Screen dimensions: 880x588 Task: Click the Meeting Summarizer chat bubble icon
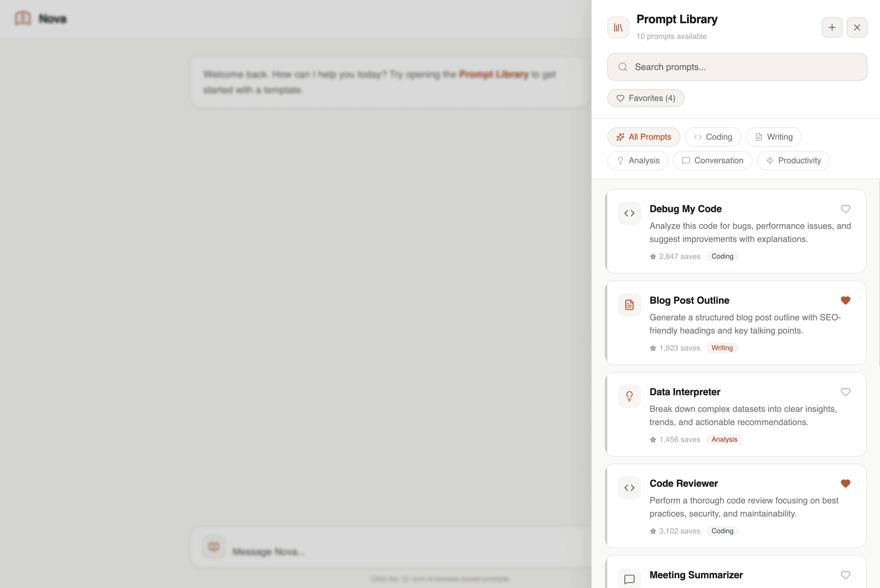coord(629,579)
